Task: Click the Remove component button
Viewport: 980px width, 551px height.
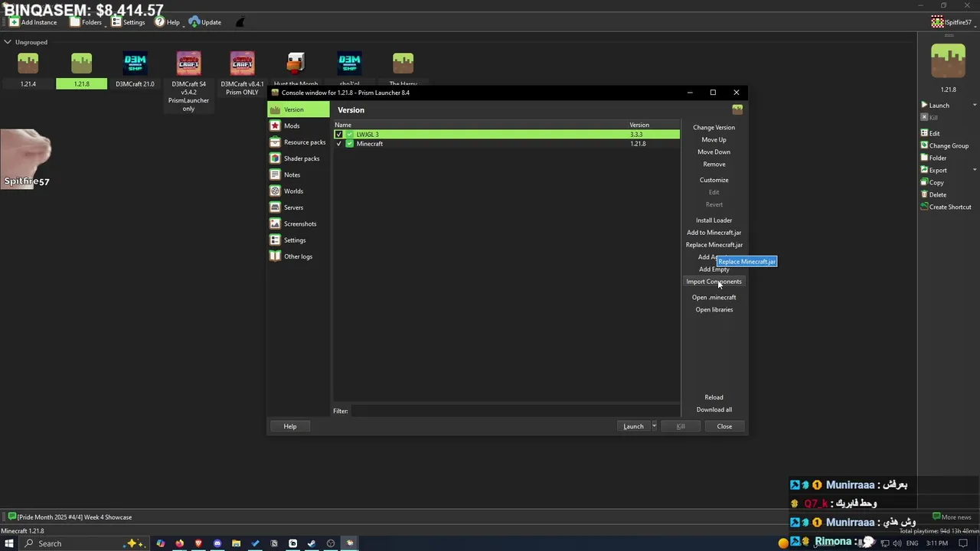Action: 714,165
